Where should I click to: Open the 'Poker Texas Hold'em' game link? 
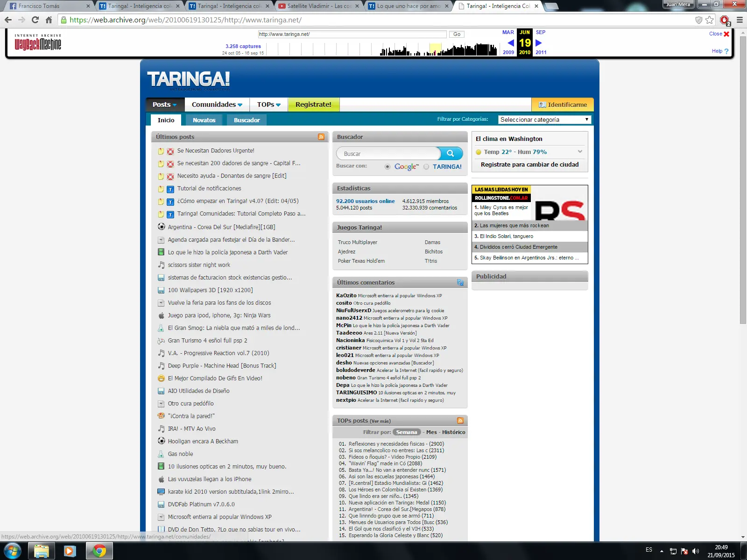pyautogui.click(x=361, y=261)
